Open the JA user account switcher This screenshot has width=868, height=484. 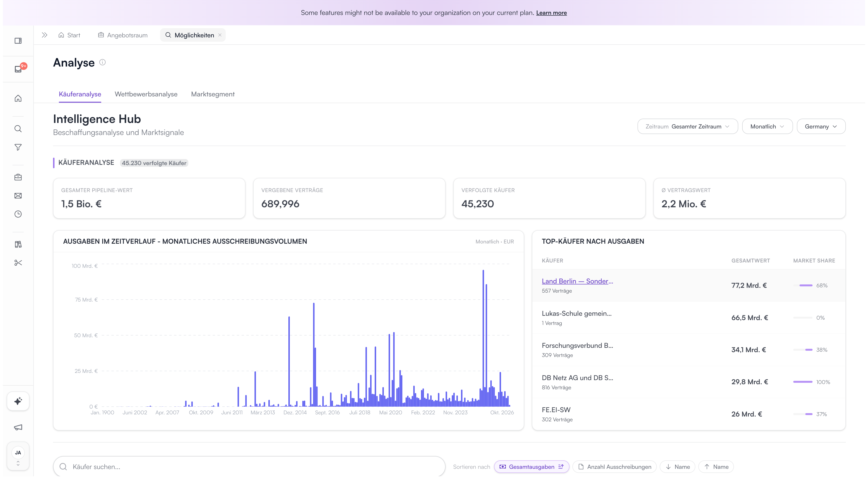(x=18, y=456)
